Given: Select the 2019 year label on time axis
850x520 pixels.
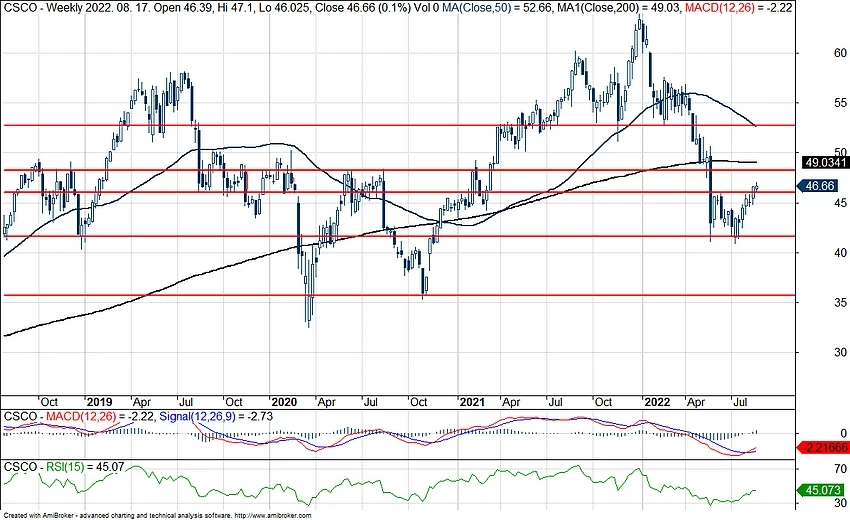Looking at the screenshot, I should (99, 402).
